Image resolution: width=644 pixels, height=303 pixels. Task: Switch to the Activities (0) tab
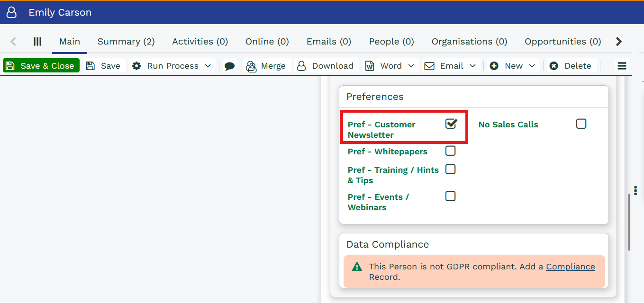(200, 42)
